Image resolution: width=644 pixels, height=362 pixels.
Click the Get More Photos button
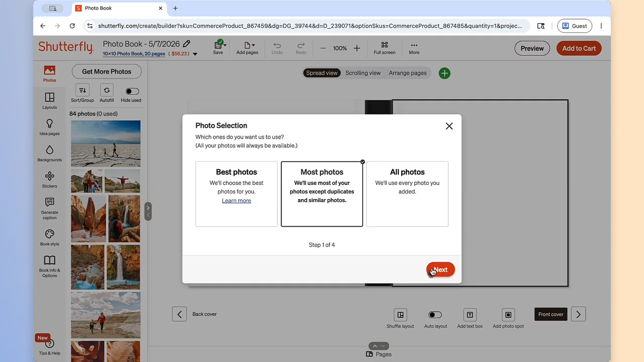coord(107,71)
